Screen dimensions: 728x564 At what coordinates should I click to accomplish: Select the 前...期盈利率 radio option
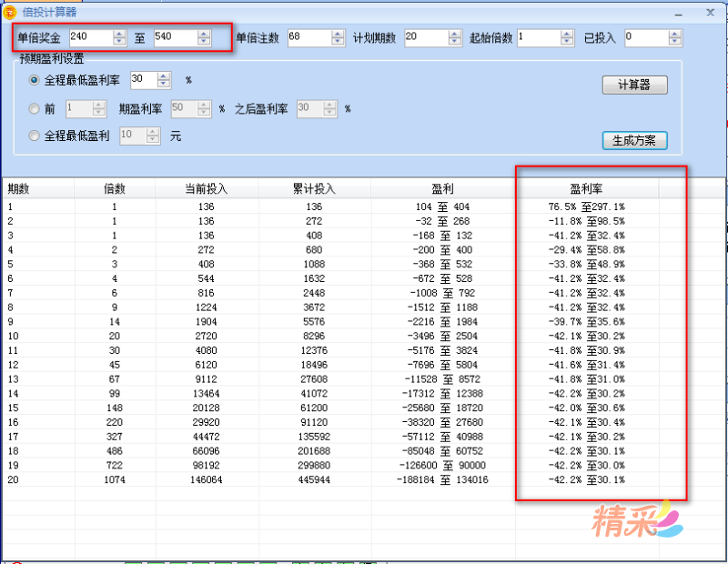point(34,108)
